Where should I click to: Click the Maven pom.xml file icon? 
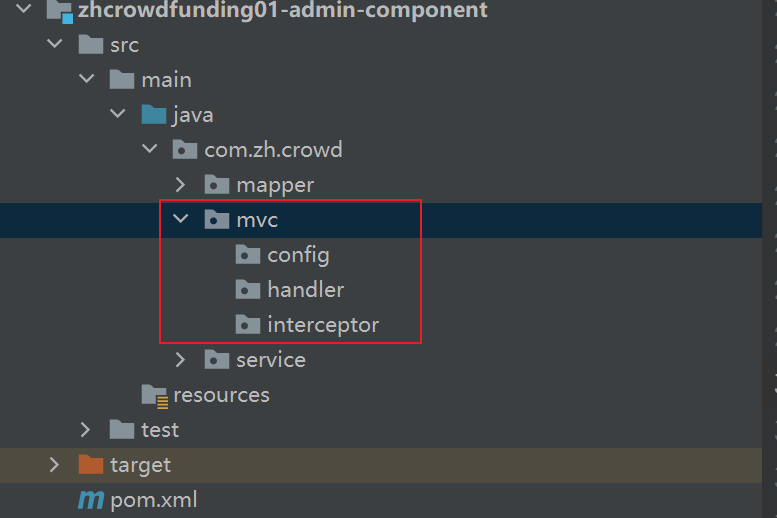point(91,499)
